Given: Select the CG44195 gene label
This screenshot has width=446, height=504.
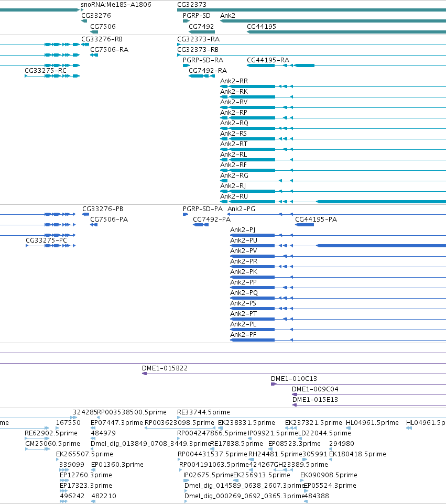Looking at the screenshot, I should tap(262, 26).
